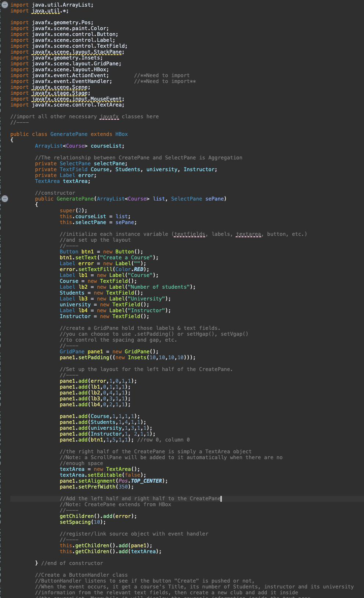Select the 'javafx.geometry.Pos' import line
Image resolution: width=364 pixels, height=598 pixels.
[52, 22]
